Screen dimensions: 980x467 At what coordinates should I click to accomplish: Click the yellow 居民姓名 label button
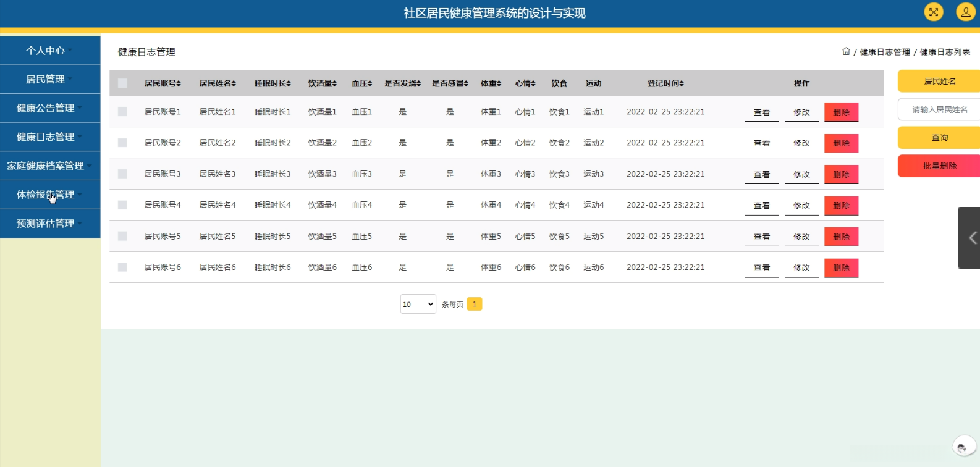(x=939, y=82)
